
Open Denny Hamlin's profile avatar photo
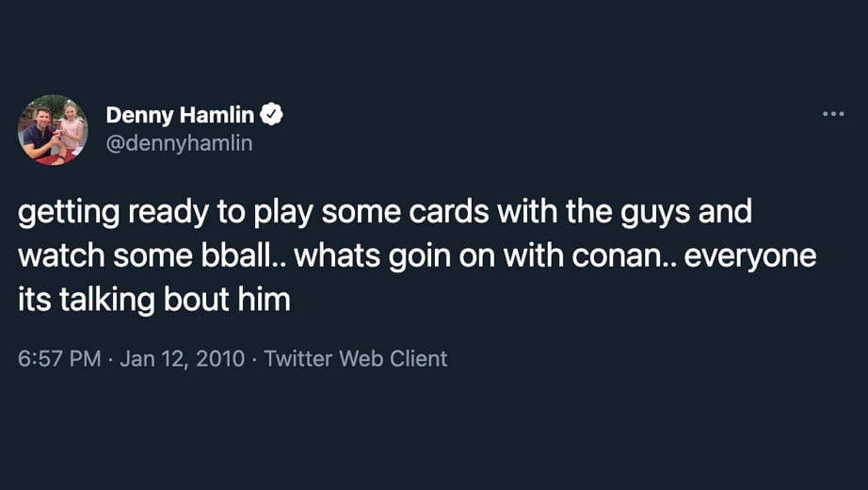(53, 130)
